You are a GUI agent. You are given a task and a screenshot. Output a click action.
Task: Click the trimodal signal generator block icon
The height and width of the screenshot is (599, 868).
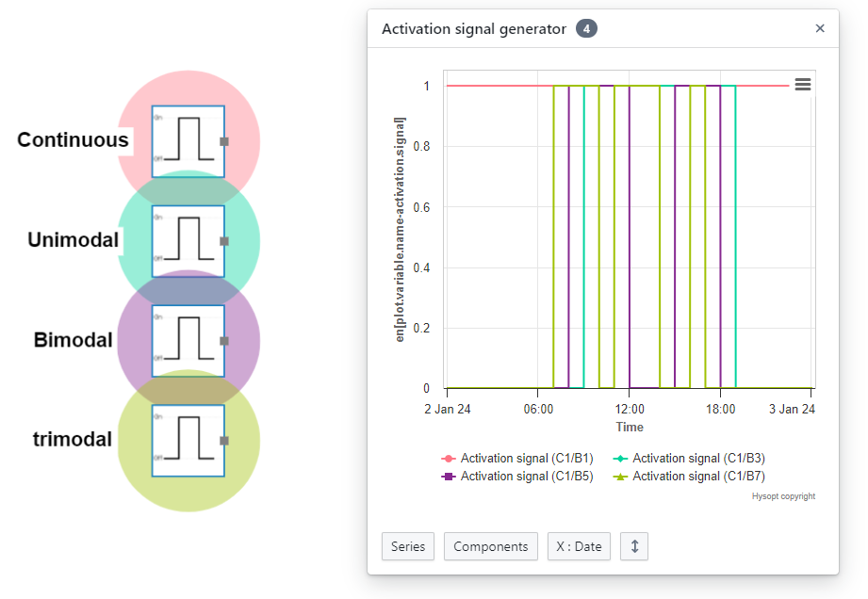pos(188,441)
